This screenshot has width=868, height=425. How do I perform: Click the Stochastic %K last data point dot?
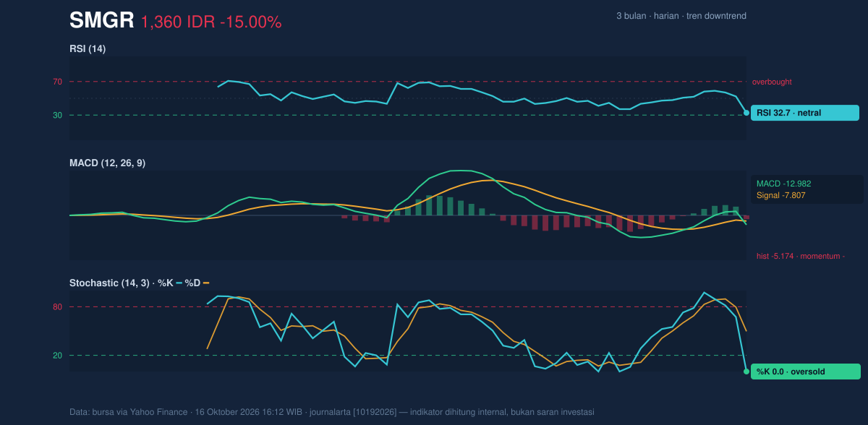(746, 372)
